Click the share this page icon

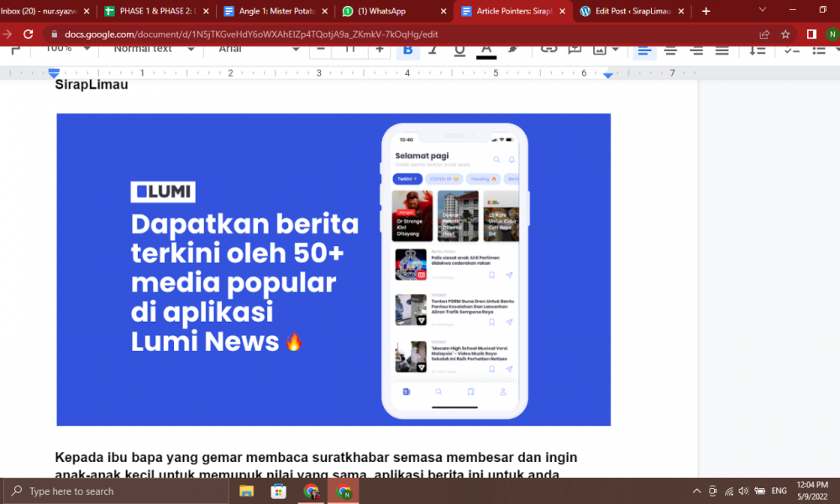764,34
